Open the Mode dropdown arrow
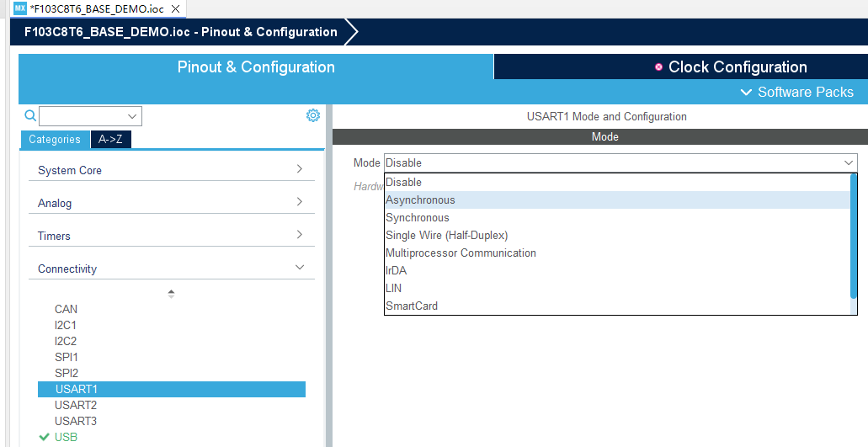Viewport: 868px width, 447px height. tap(848, 162)
